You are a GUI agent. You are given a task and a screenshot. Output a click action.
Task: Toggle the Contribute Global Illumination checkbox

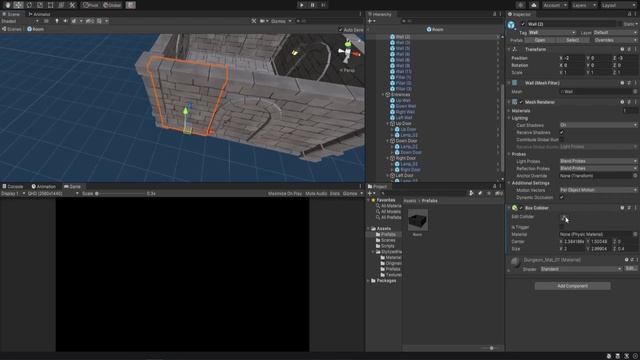pos(562,140)
